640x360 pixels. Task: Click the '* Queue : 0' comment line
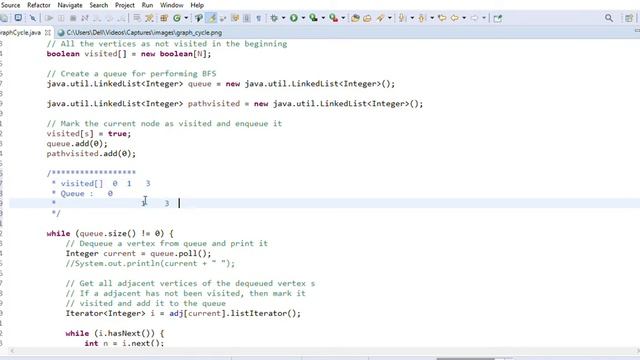click(x=82, y=193)
